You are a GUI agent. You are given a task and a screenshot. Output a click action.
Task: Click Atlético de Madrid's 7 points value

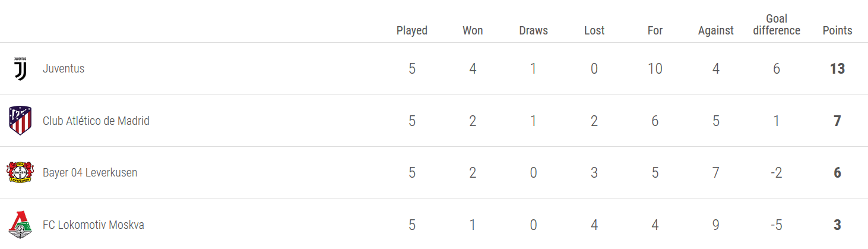(x=837, y=121)
